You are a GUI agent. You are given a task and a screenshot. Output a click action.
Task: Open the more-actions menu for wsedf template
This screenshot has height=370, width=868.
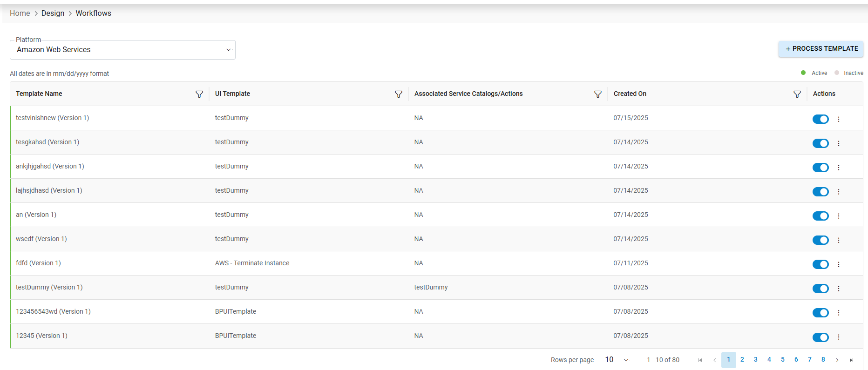839,240
